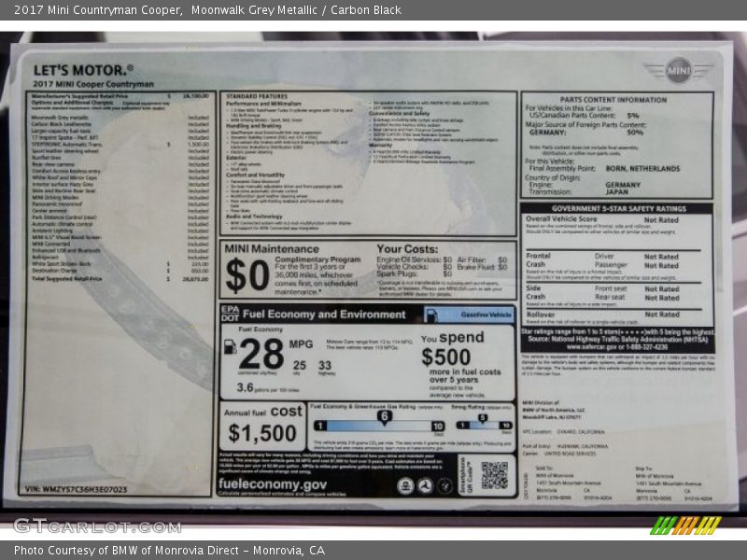
Task: Click the photo title '2017 Mini Countryman Cooper'
Action: tap(98, 10)
